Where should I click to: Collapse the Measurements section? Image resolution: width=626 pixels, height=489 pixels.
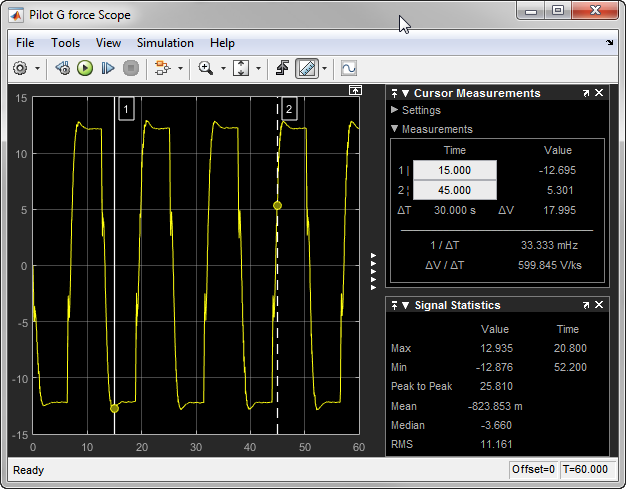click(x=395, y=129)
